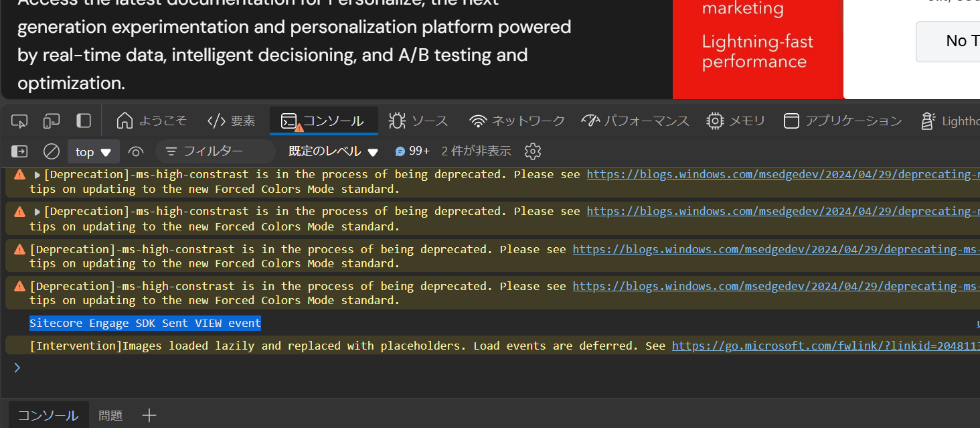
Task: Open the パフォーマンス tab
Action: coord(635,121)
